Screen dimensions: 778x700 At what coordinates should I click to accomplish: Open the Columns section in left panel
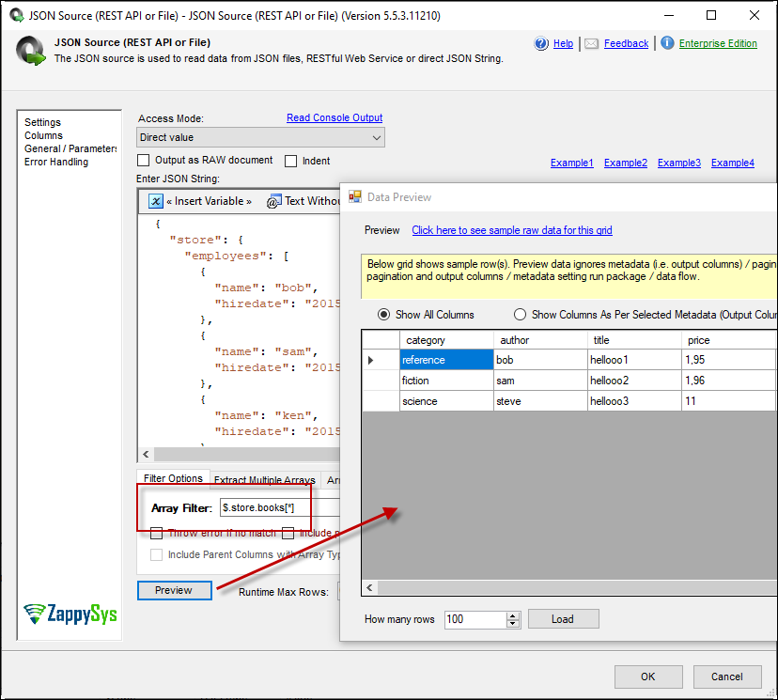[43, 135]
